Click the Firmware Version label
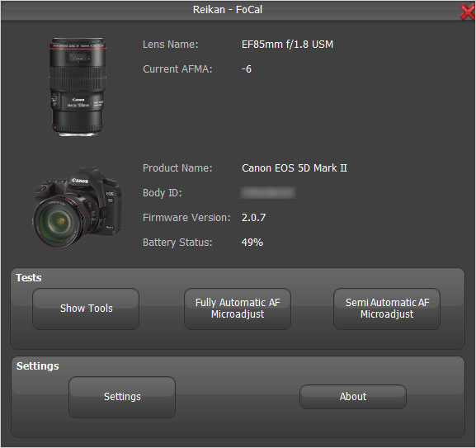Viewport: 476px width, 448px height. coord(186,218)
